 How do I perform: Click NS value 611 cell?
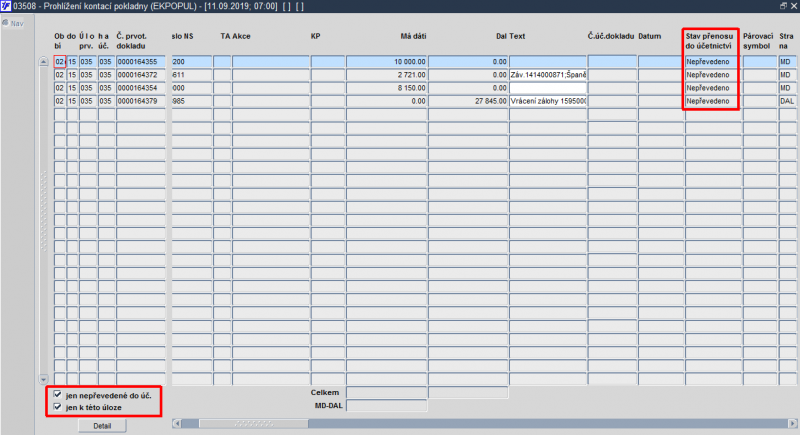(191, 75)
